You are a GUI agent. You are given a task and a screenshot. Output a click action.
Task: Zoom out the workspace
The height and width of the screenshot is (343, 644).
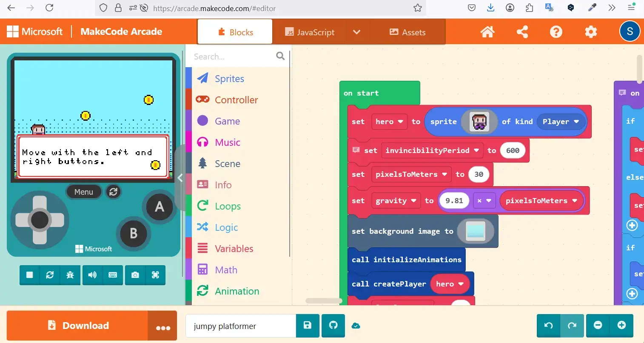598,325
